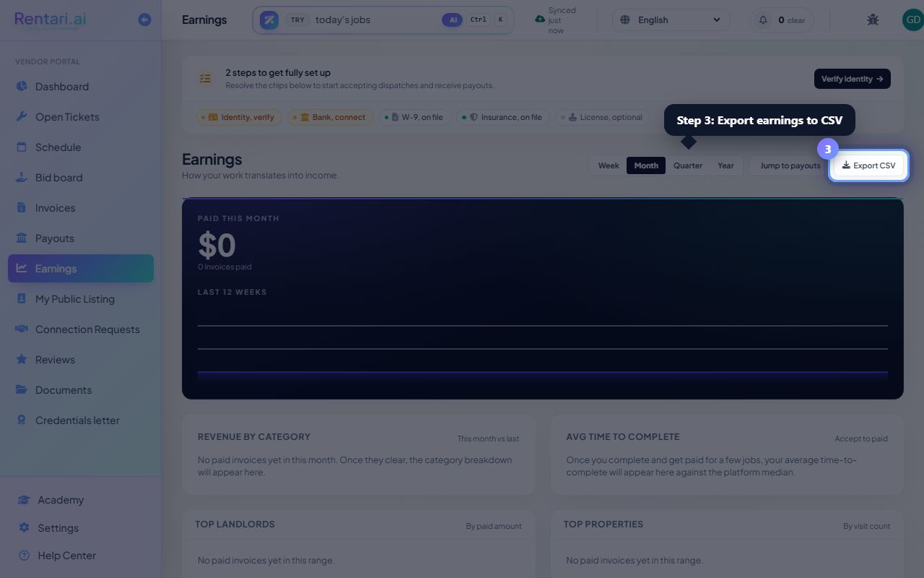Click the Revenue by Category heading

[254, 437]
